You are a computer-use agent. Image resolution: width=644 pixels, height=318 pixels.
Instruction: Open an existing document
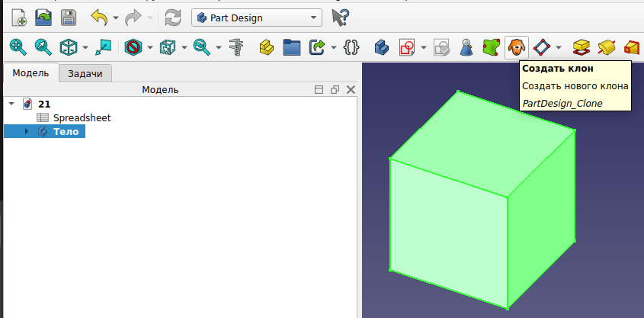(x=43, y=18)
